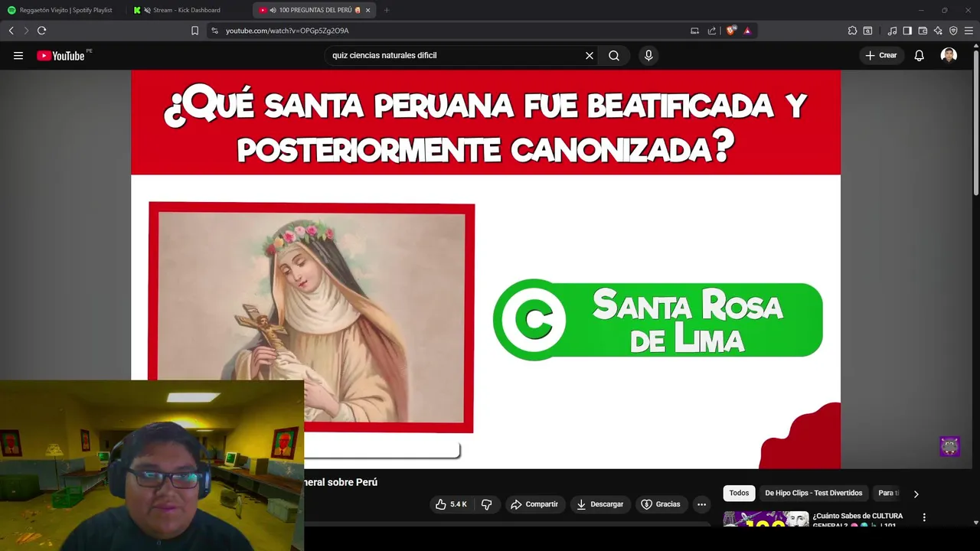Open the ¿Cuánto Sabes de CULTURA GENERAL? thumbnail
980x551 pixels.
tap(766, 519)
